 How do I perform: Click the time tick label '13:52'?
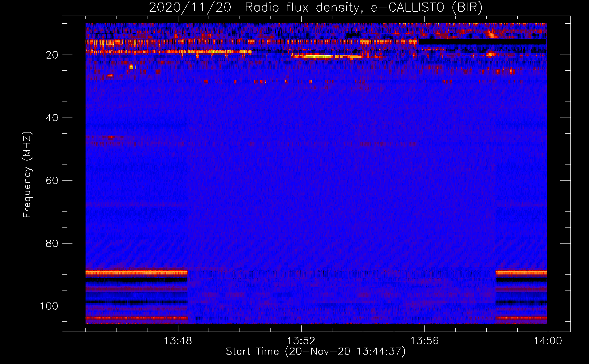(301, 341)
